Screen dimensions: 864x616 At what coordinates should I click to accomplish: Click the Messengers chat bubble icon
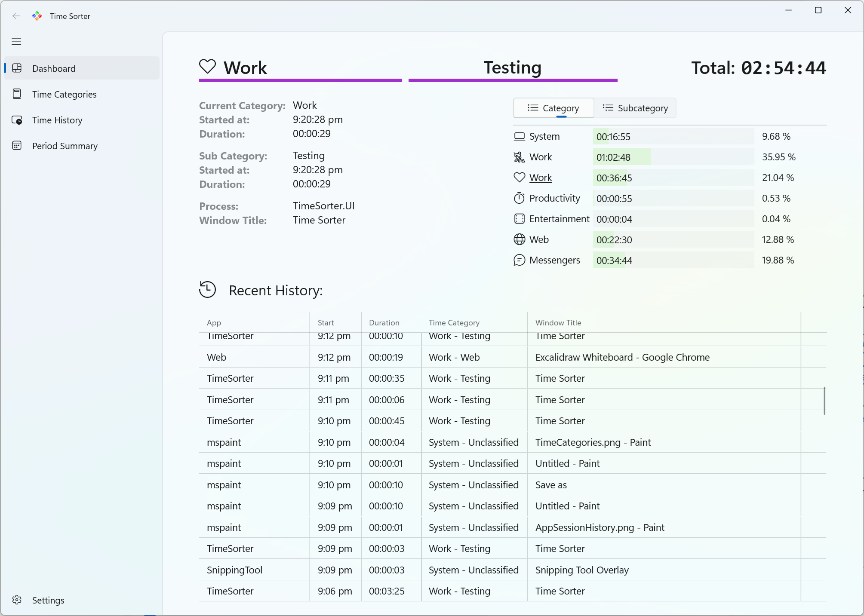[x=519, y=260]
